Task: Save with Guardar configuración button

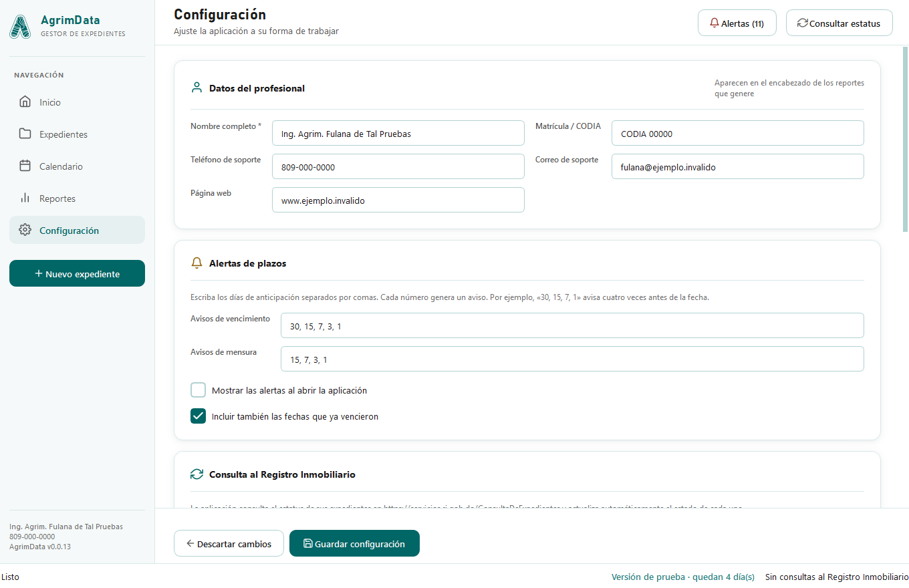Action: click(354, 544)
